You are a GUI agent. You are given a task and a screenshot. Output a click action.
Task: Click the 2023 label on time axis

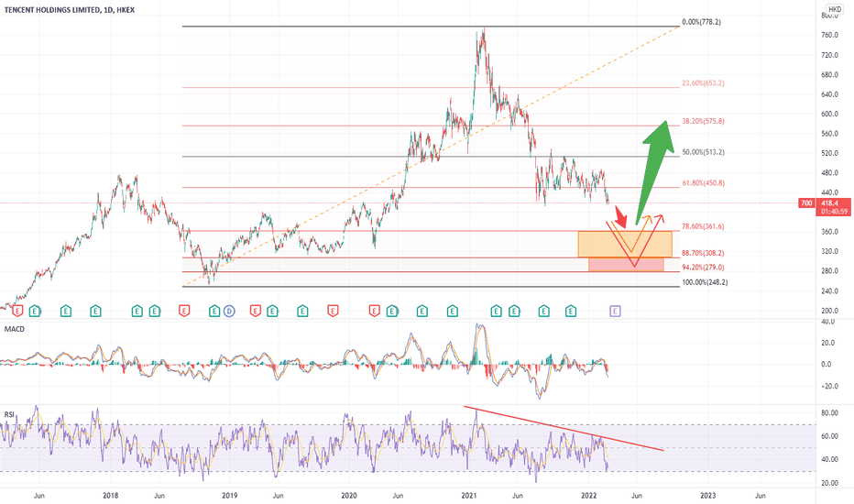point(708,496)
